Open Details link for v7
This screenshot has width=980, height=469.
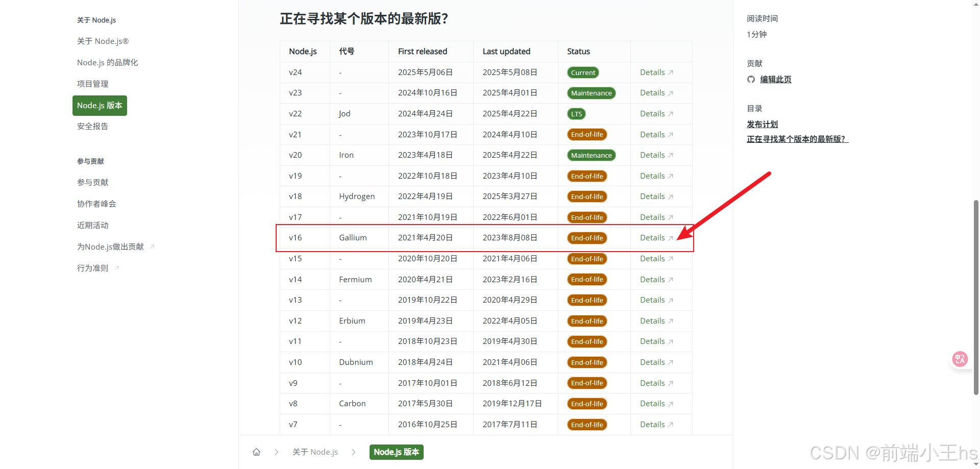click(656, 425)
